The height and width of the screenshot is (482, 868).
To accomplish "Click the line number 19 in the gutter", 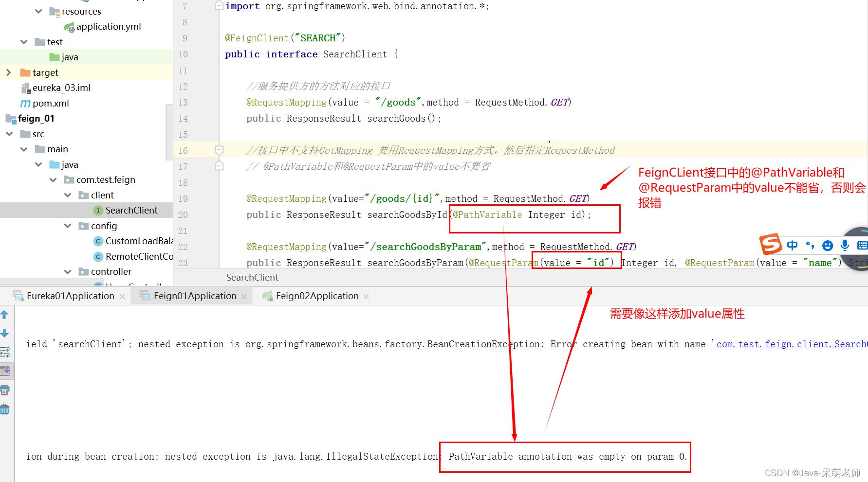I will 183,198.
